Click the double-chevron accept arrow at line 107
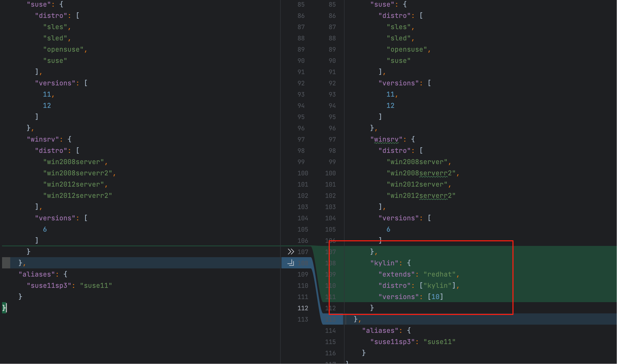This screenshot has height=364, width=617. tap(291, 252)
